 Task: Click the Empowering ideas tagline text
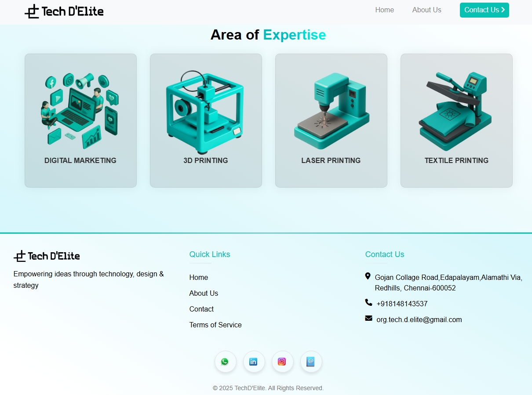[89, 279]
